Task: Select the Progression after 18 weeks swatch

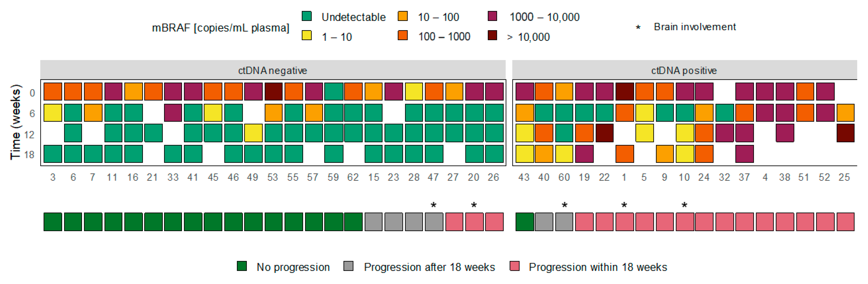Action: [x=348, y=266]
